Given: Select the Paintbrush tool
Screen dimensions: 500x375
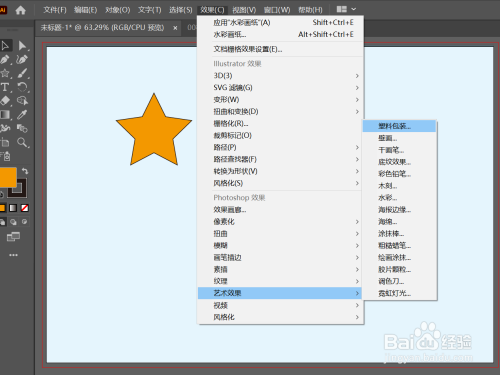Looking at the screenshot, I should pos(22,73).
